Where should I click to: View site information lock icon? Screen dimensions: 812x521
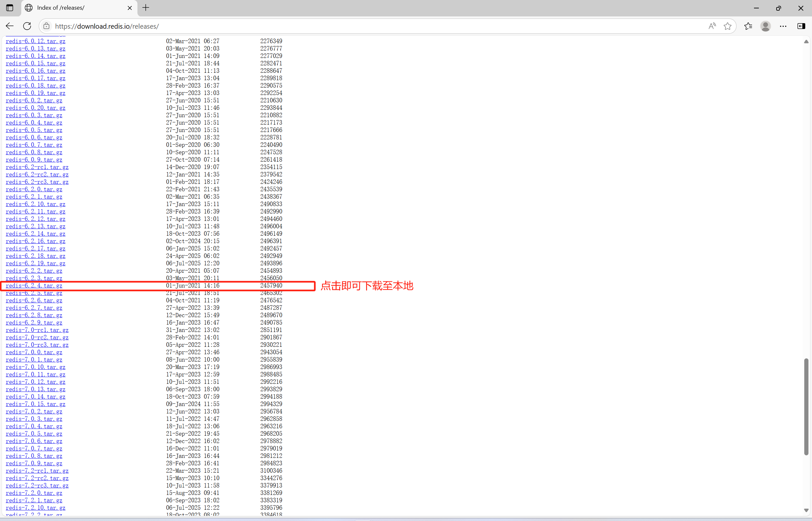(47, 26)
